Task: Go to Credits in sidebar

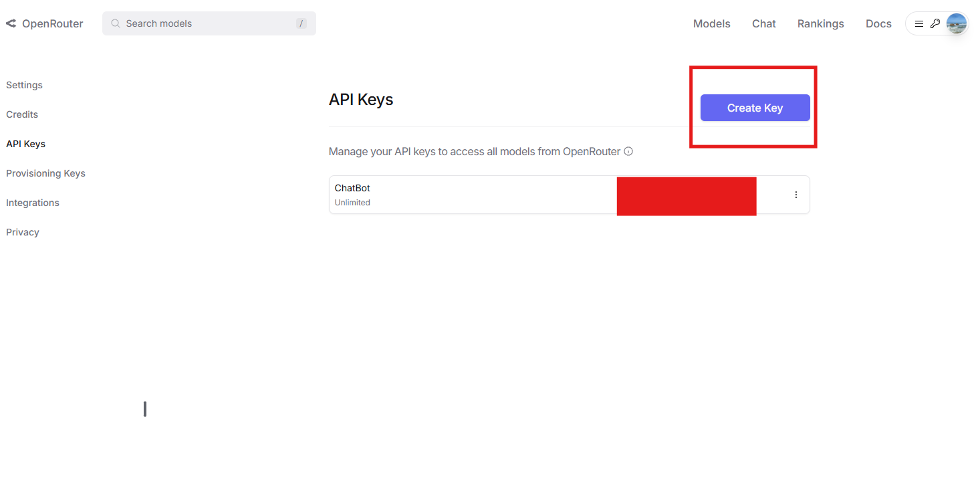Action: 22,114
